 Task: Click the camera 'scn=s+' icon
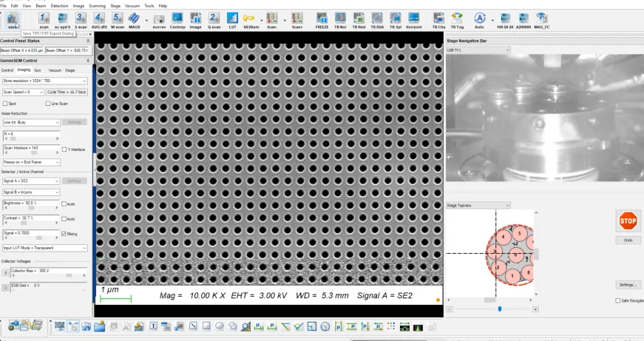coord(159,20)
